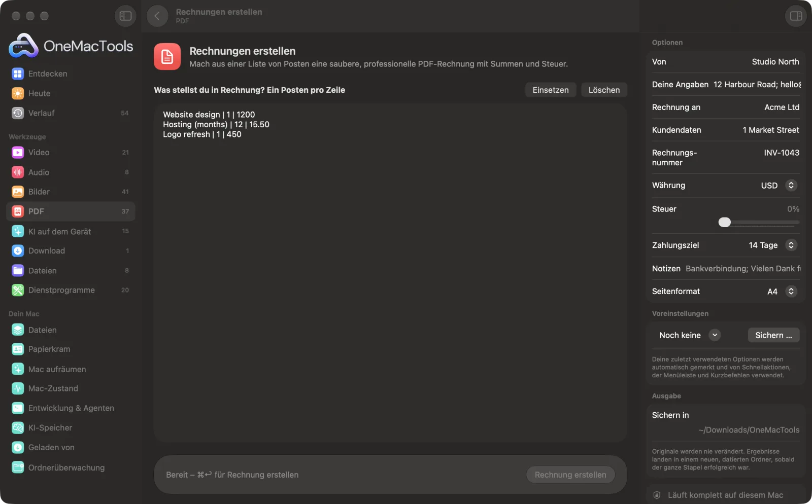Open Verlauf history
The width and height of the screenshot is (812, 504).
(x=71, y=113)
